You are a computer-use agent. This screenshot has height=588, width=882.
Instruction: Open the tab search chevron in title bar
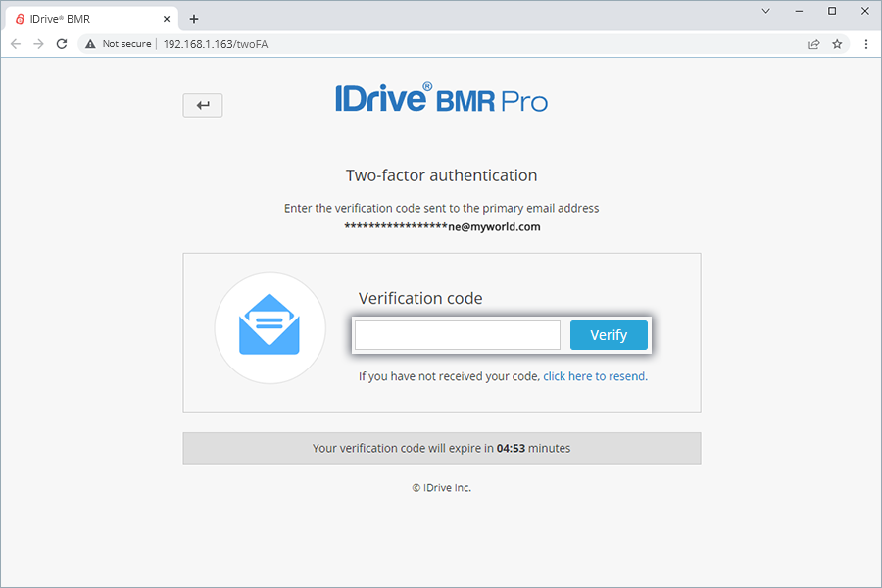click(765, 11)
